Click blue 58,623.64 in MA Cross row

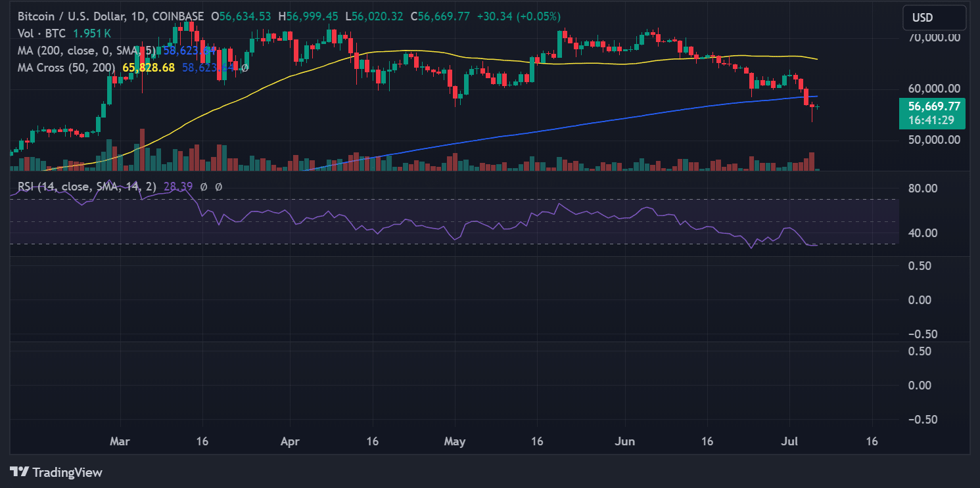pyautogui.click(x=208, y=68)
